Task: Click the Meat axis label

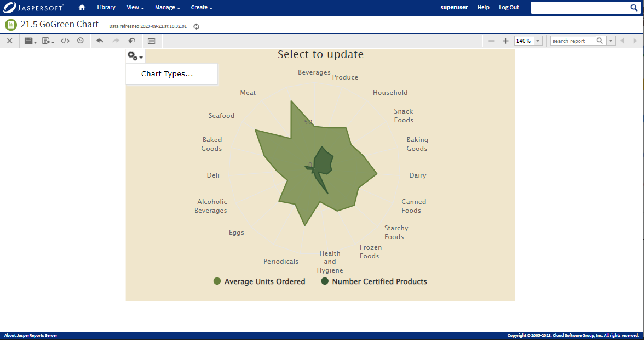Action: pos(248,93)
